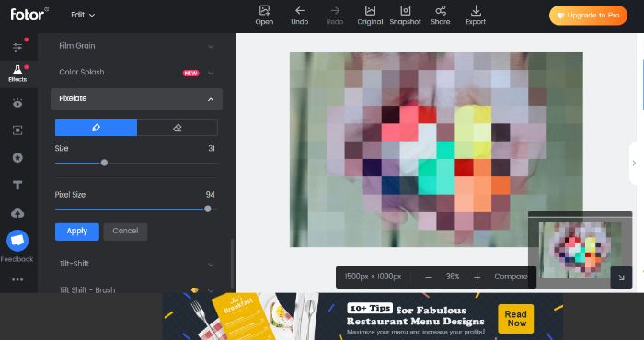
Task: Click the navigator thumbnail preview
Action: (580, 250)
